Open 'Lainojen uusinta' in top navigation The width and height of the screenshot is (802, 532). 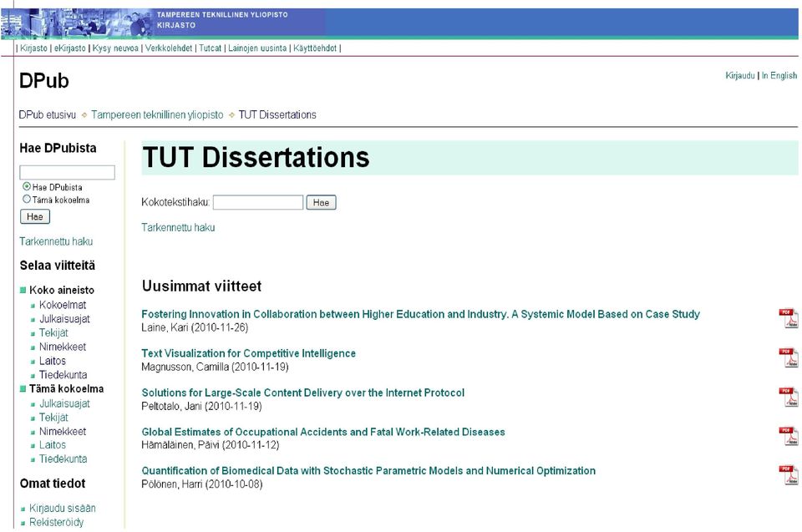pos(257,48)
